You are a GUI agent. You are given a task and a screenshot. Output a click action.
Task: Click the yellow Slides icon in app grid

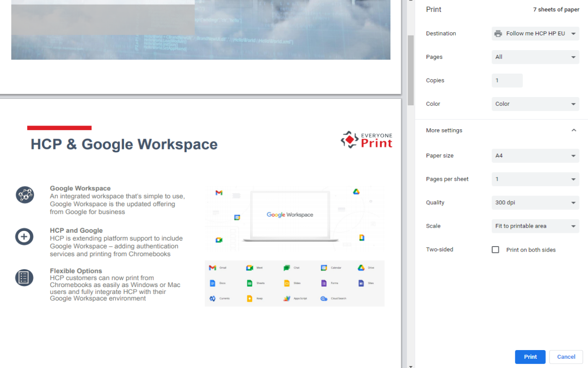(x=287, y=283)
